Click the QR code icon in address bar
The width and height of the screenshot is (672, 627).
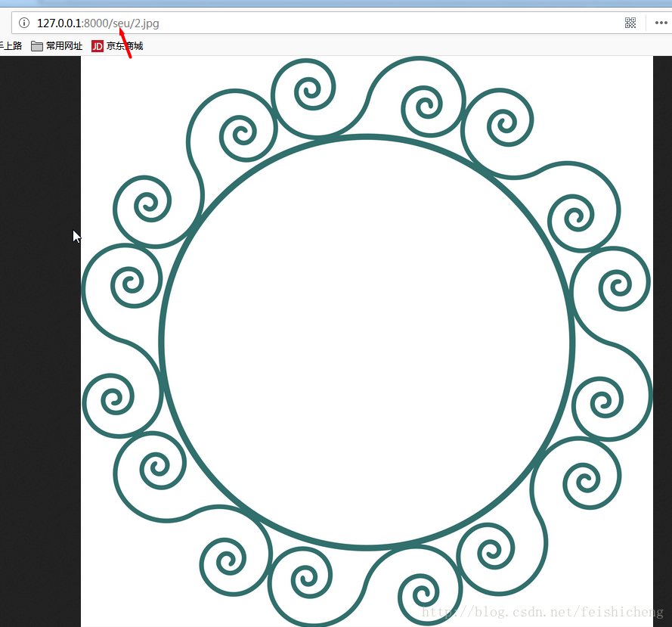coord(630,23)
